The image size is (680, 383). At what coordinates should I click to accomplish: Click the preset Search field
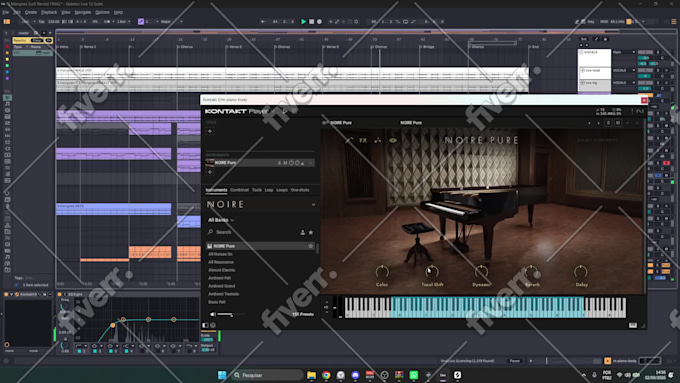(x=252, y=232)
